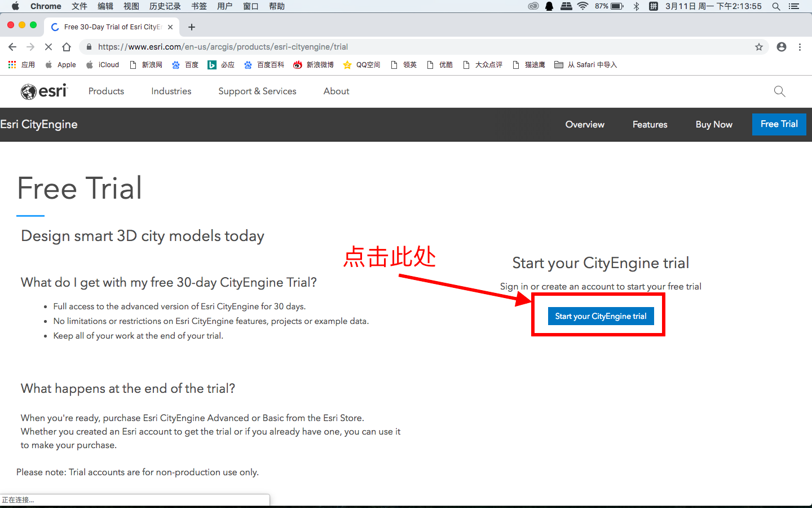Image resolution: width=812 pixels, height=508 pixels.
Task: Click the browser forward arrow
Action: tap(30, 47)
